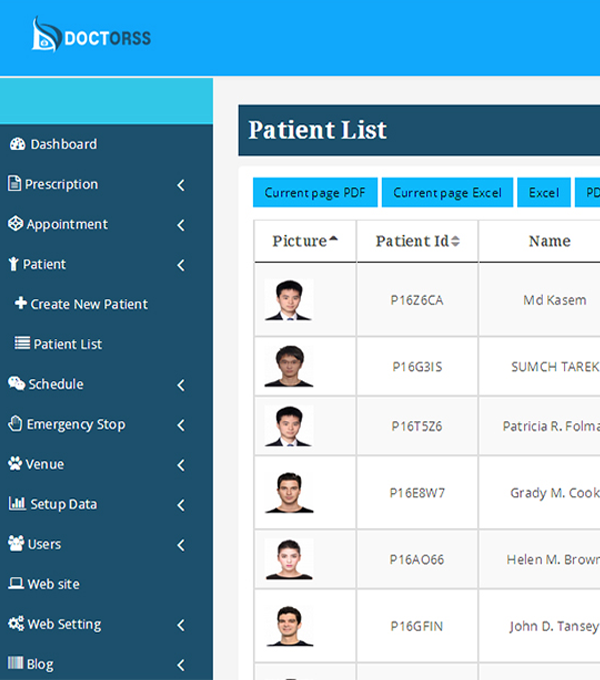Click the Appointment icon

tap(16, 224)
